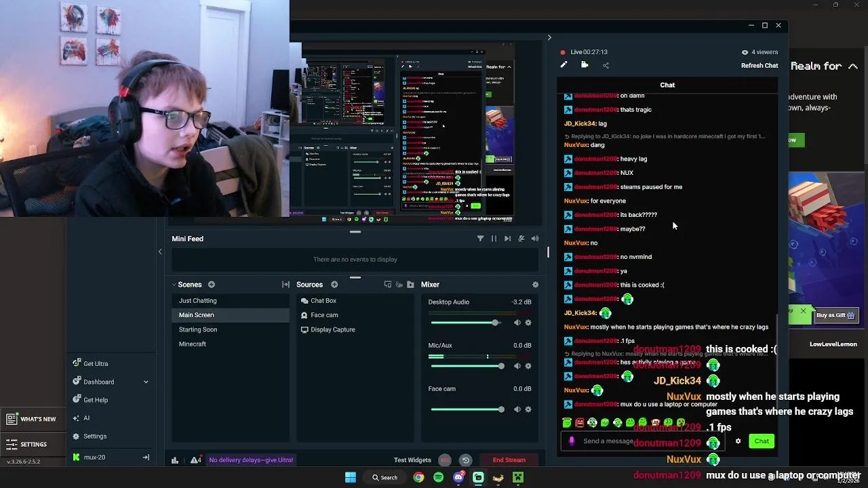The image size is (868, 488).
Task: Toggle Mini Feed alert sound mute
Action: click(x=535, y=239)
